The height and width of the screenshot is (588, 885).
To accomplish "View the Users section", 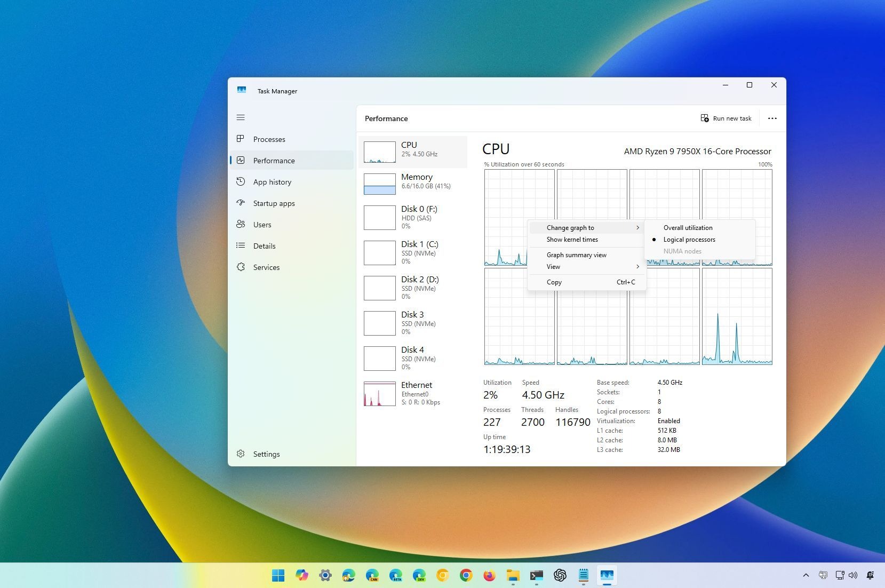I will click(x=262, y=224).
